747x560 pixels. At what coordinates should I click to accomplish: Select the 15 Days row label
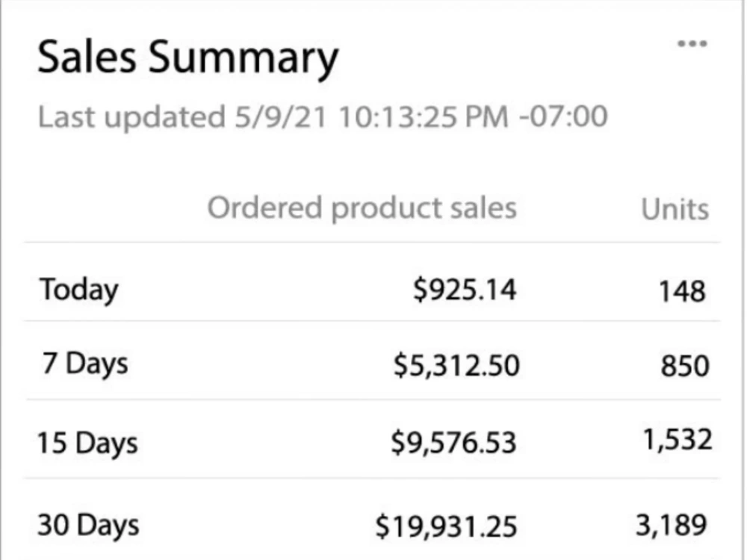click(87, 444)
